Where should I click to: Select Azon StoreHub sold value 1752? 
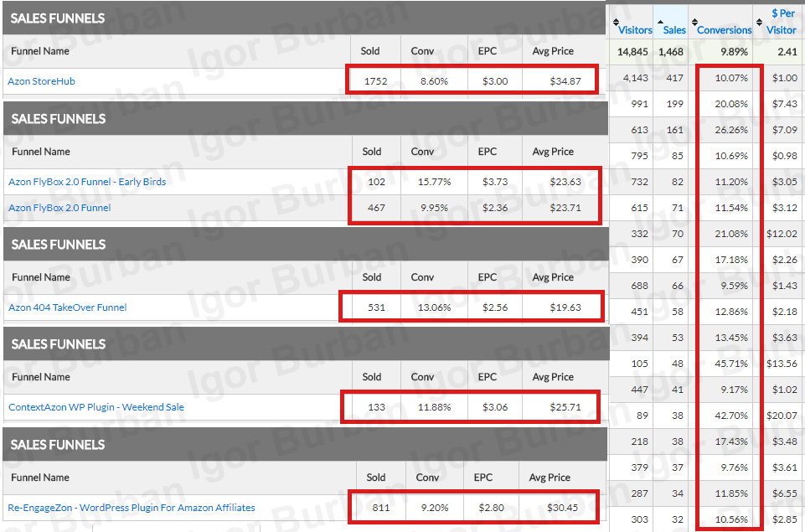point(376,81)
